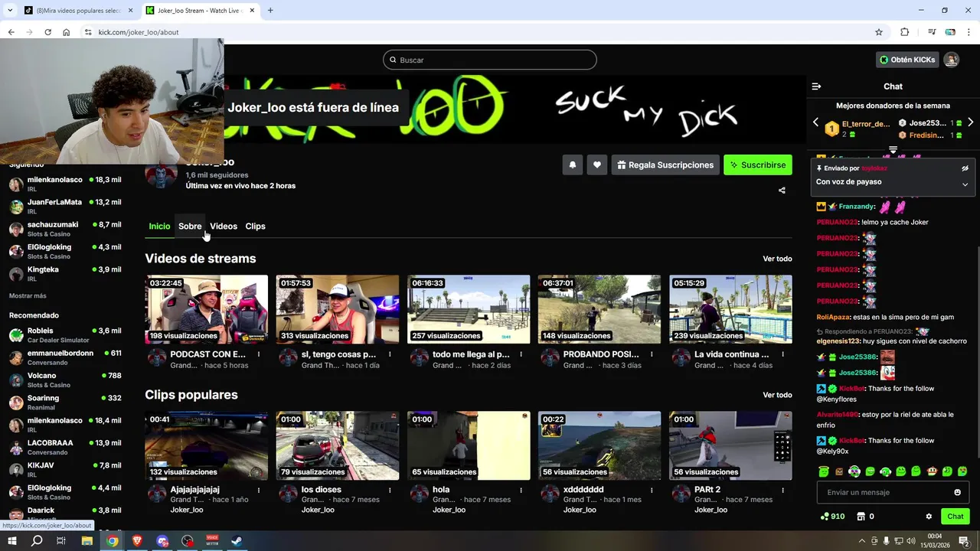980x551 pixels.
Task: Click El_terror_de... top donor name
Action: pos(866,123)
